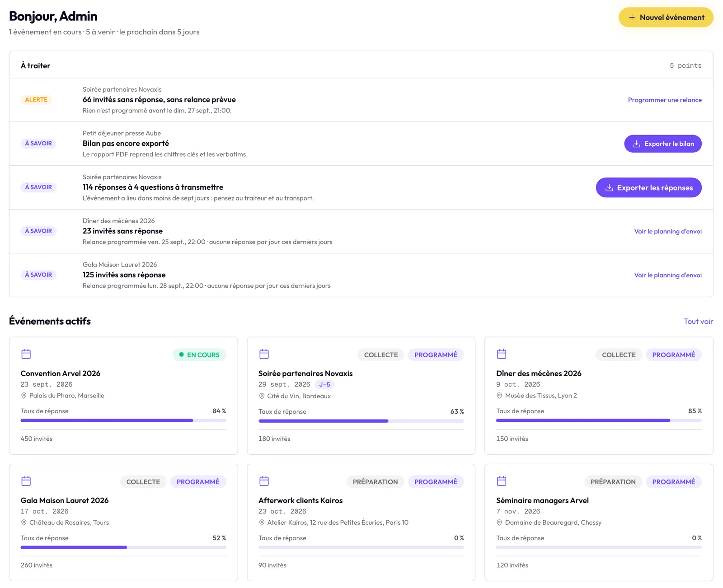Image resolution: width=723 pixels, height=588 pixels.
Task: Click the J-5 countdown badge on Novaxis card
Action: click(324, 385)
